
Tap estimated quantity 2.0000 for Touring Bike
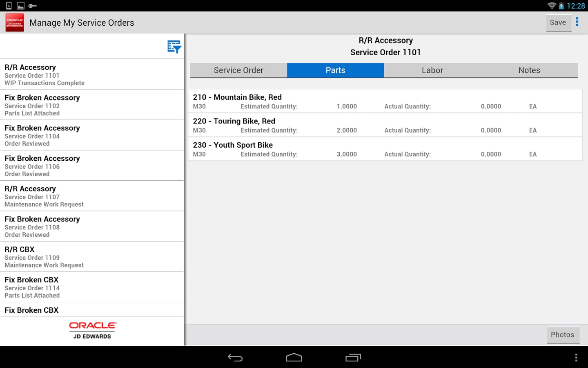click(x=347, y=130)
